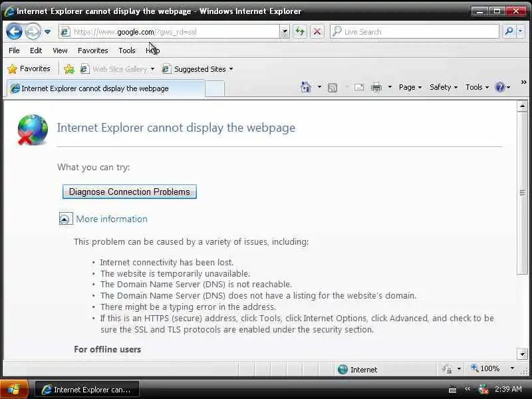Open the Windows Start button
The width and height of the screenshot is (532, 399).
tap(14, 389)
